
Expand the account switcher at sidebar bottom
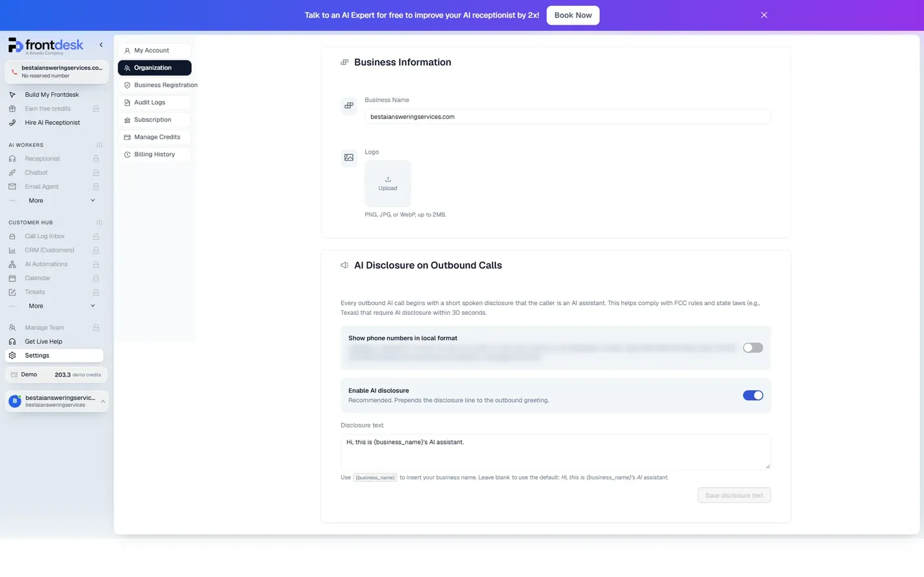pyautogui.click(x=57, y=401)
